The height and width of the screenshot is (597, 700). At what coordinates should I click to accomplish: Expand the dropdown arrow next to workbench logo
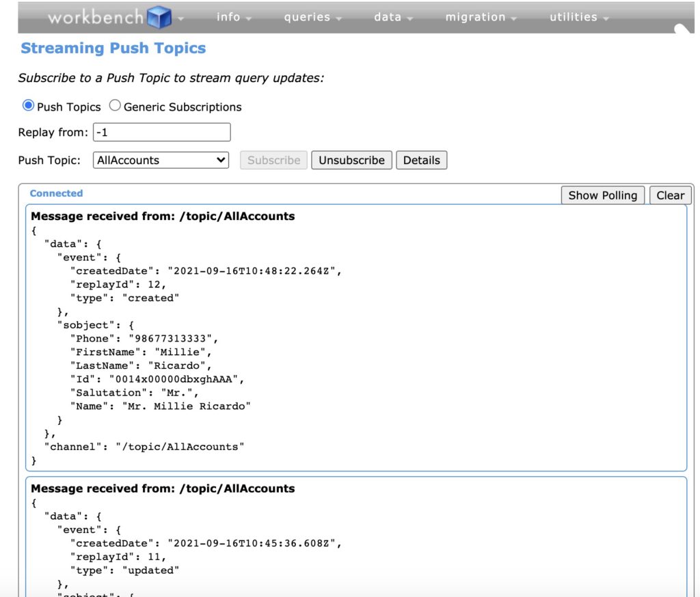click(179, 19)
